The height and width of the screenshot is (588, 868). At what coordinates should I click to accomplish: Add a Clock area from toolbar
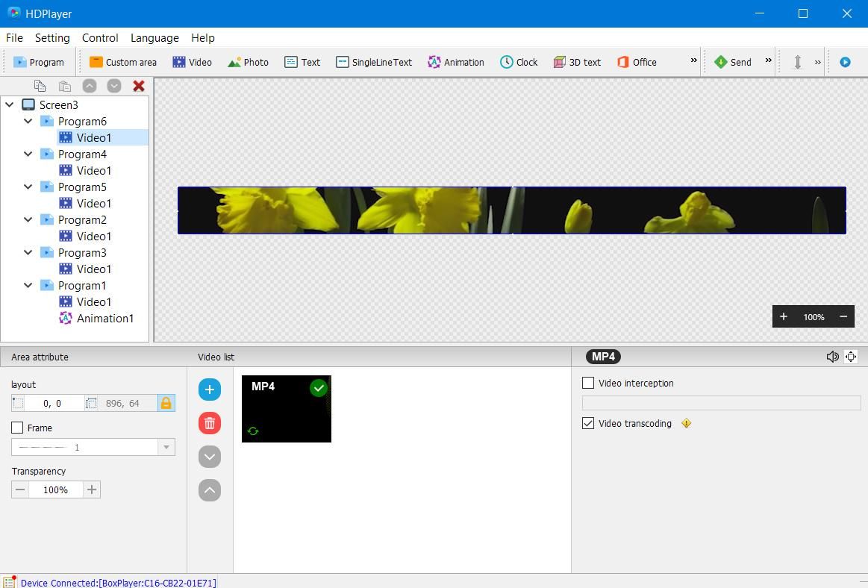[518, 62]
